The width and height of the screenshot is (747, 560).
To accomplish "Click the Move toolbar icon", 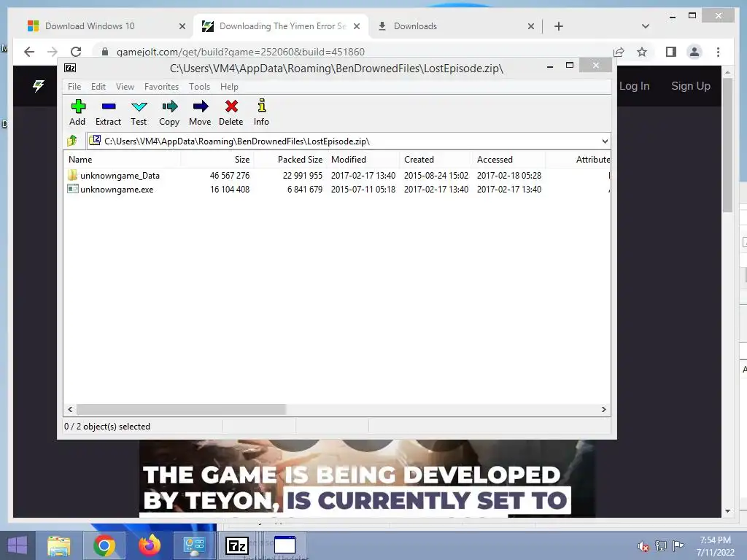I will click(x=200, y=112).
